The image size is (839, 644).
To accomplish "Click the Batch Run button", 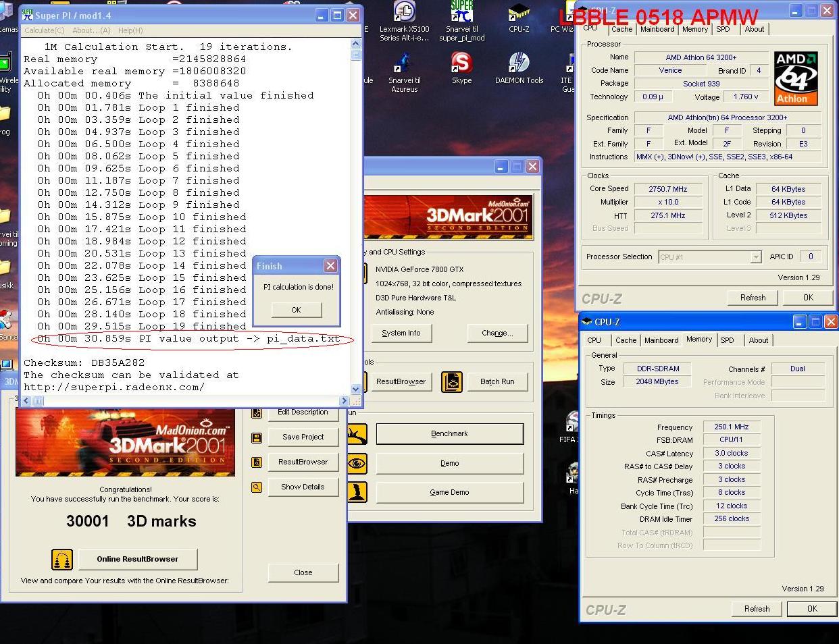I will (497, 381).
